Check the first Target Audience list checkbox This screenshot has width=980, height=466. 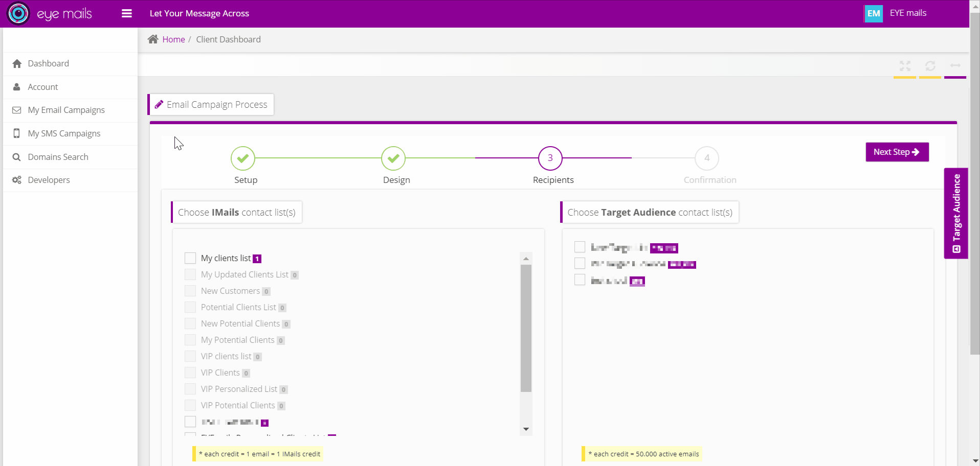click(580, 247)
